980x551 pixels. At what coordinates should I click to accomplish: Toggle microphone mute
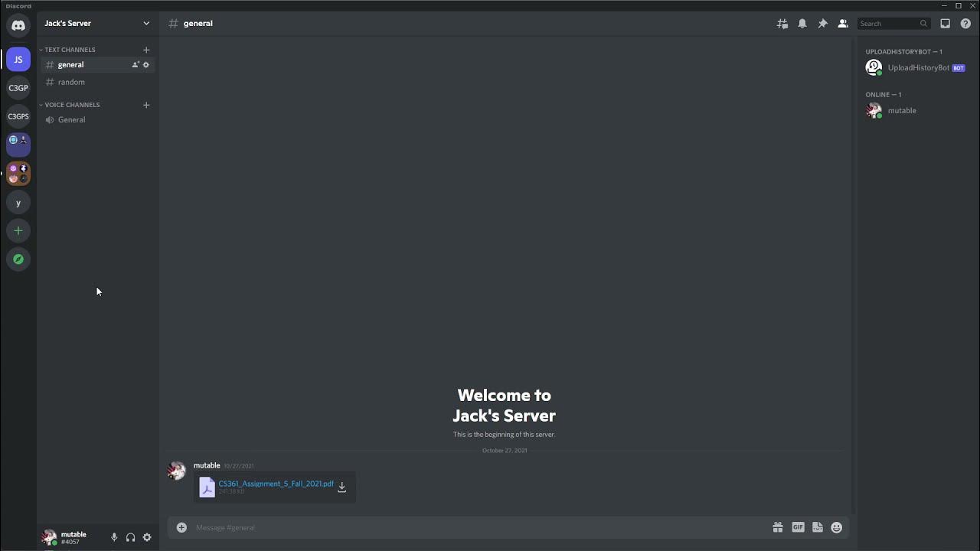click(x=114, y=538)
